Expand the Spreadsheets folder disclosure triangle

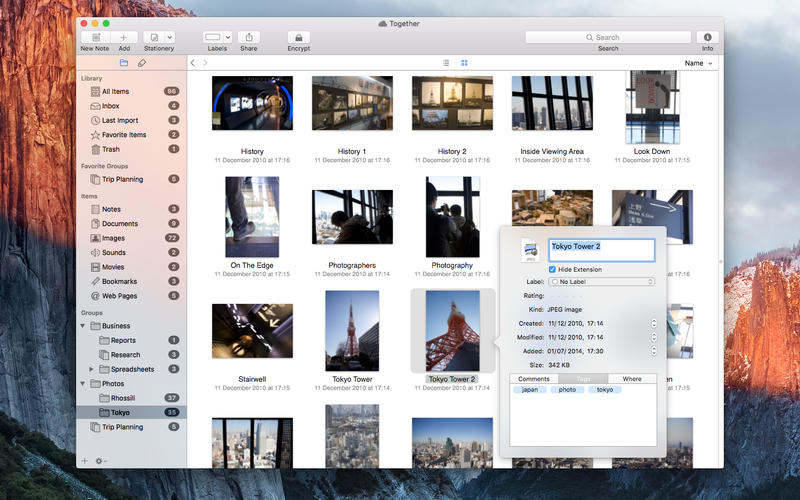click(92, 369)
